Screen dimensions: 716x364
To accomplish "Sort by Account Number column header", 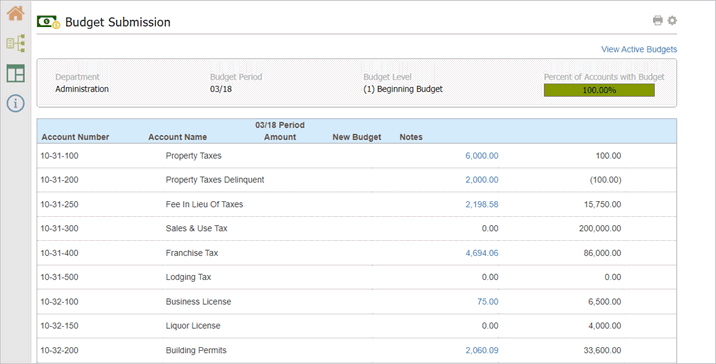I will 75,137.
